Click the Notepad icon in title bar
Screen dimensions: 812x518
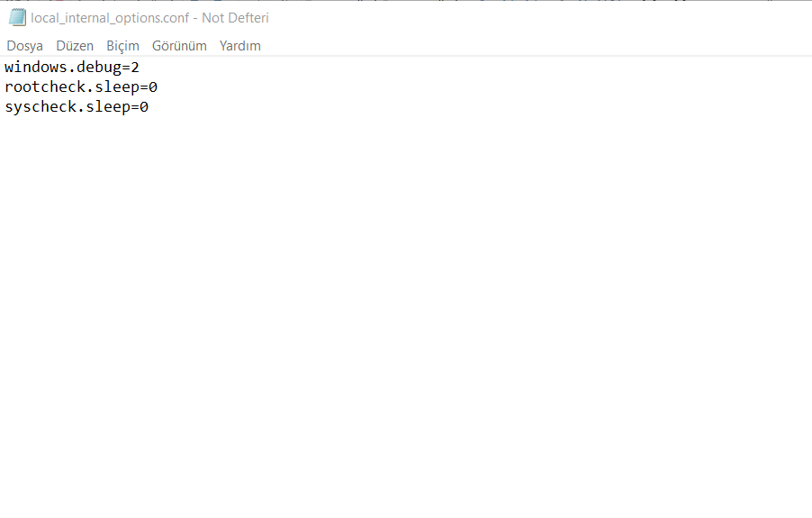tap(17, 17)
